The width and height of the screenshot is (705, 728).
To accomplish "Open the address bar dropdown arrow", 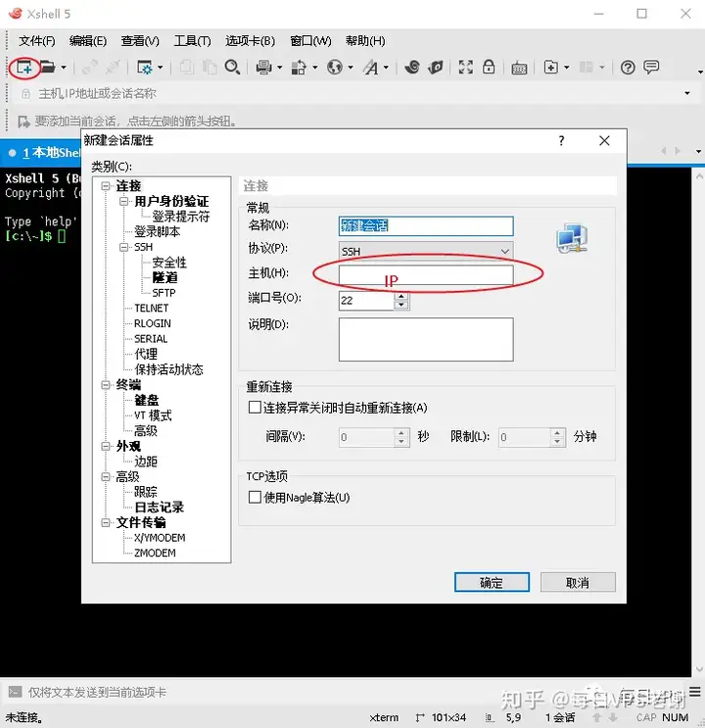I will (x=687, y=94).
